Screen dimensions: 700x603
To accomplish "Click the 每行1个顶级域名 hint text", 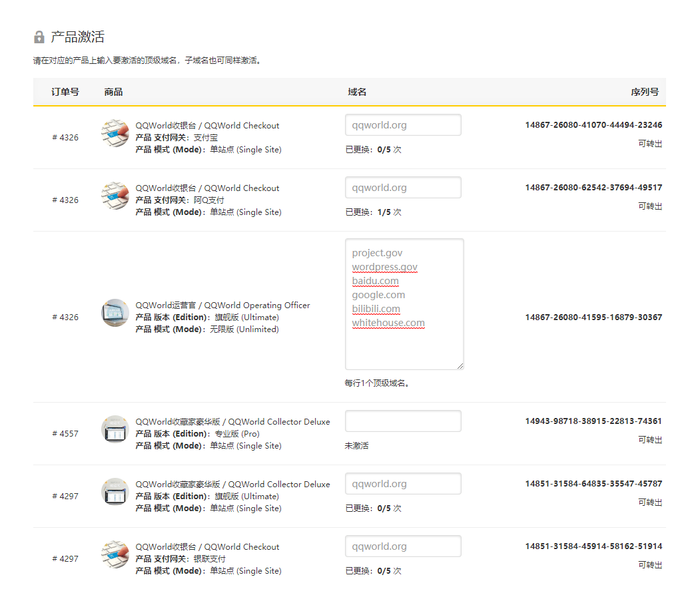I will pyautogui.click(x=377, y=383).
